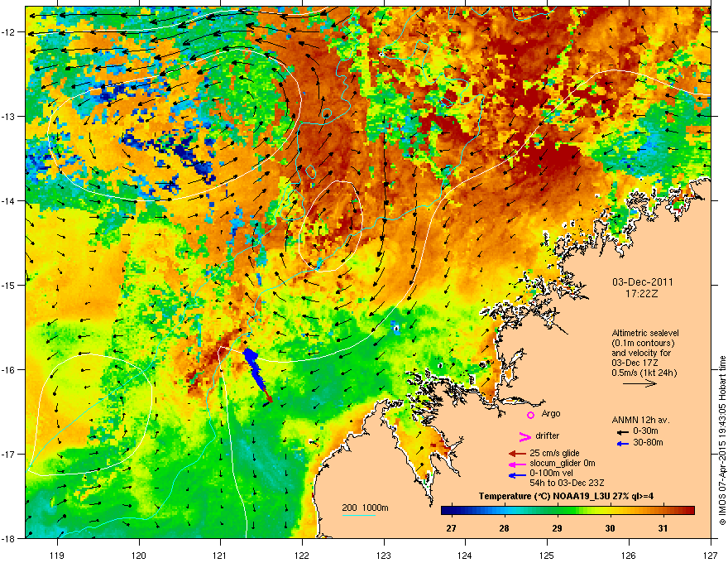Click the 'drifter' legend label
728x563 pixels.
click(548, 435)
